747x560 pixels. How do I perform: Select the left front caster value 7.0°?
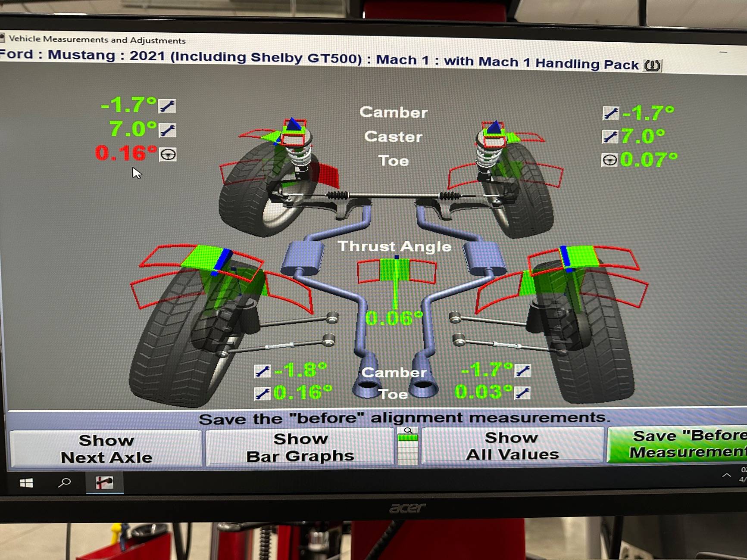click(133, 129)
